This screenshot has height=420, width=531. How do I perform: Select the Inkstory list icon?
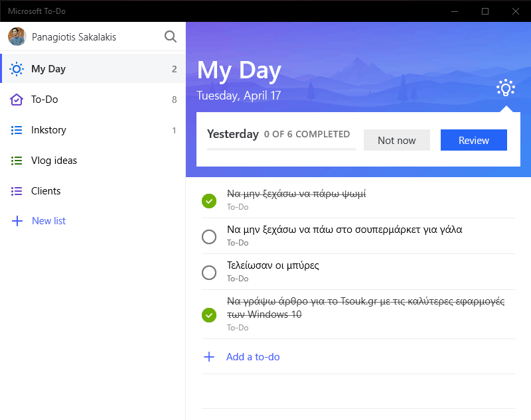click(x=16, y=130)
